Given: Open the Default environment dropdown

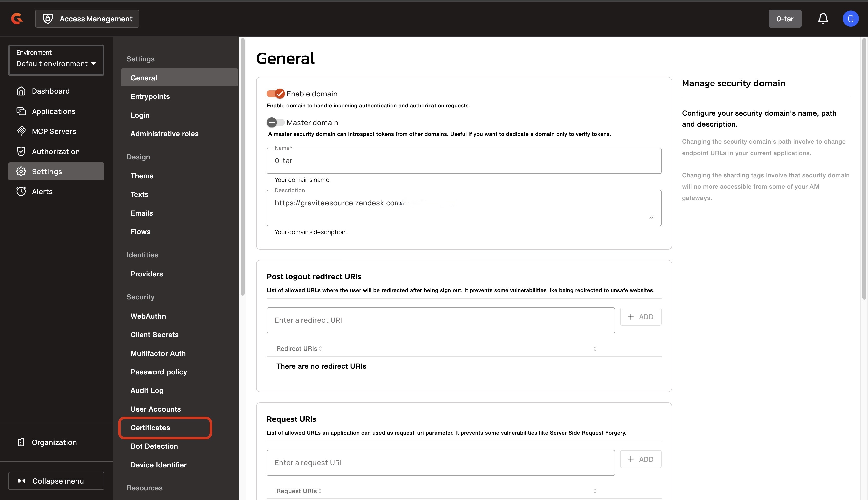Looking at the screenshot, I should pos(56,64).
